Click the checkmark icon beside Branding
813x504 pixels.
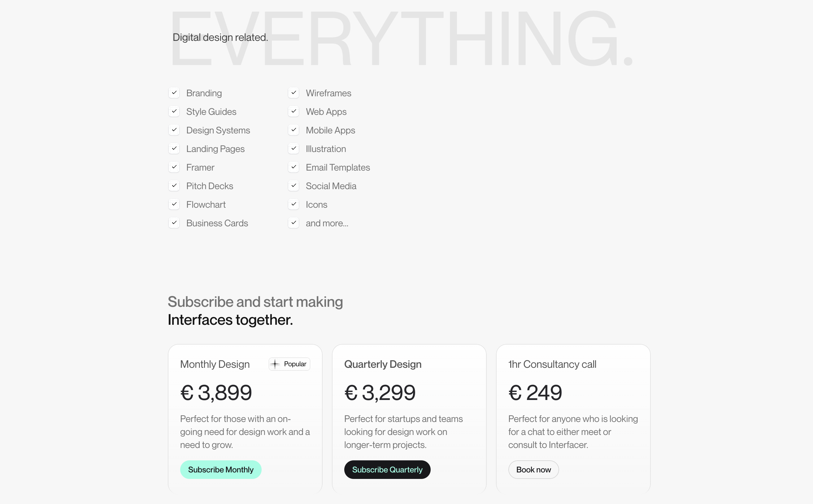point(174,93)
